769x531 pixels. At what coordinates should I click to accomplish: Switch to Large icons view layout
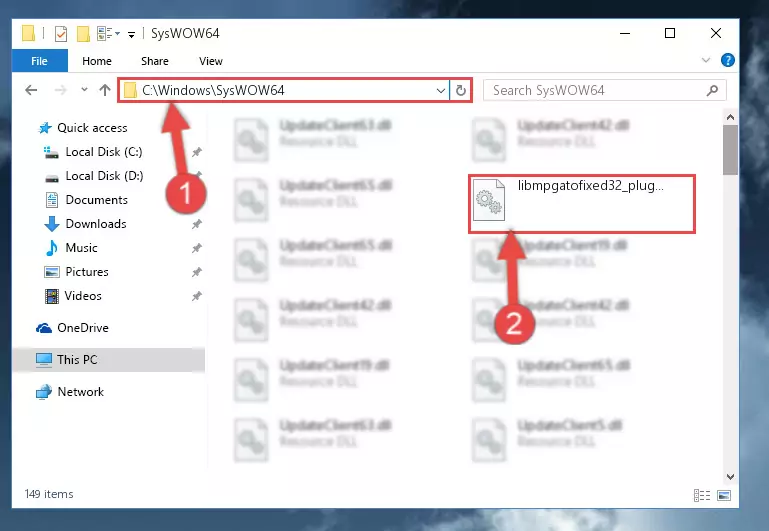724,496
